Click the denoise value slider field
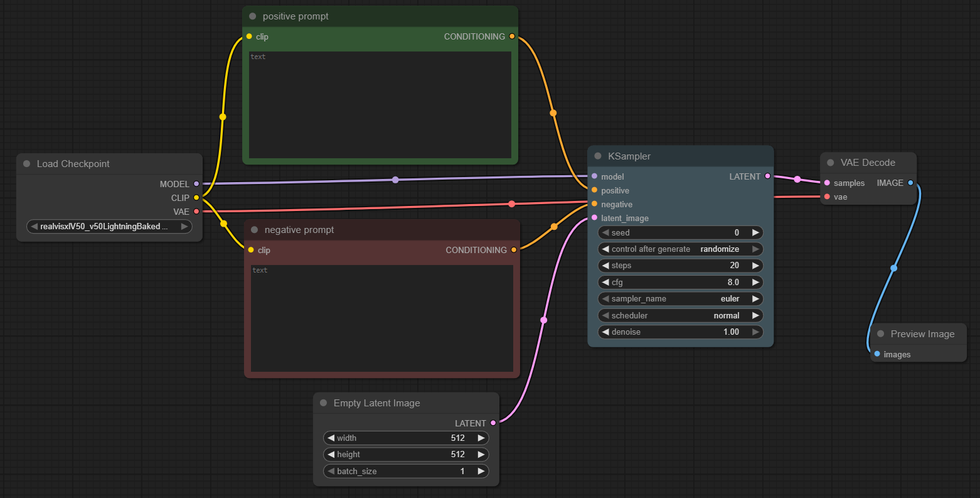980x498 pixels. 680,332
